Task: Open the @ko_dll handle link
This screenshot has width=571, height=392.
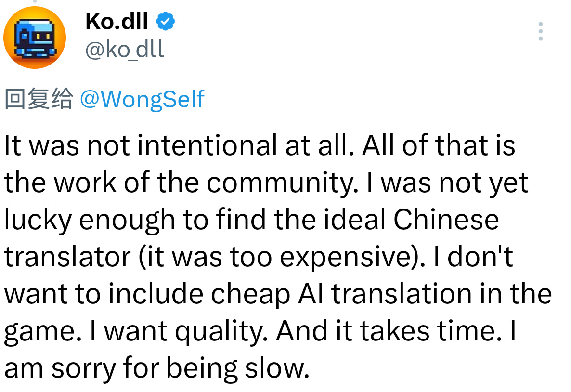Action: [125, 49]
